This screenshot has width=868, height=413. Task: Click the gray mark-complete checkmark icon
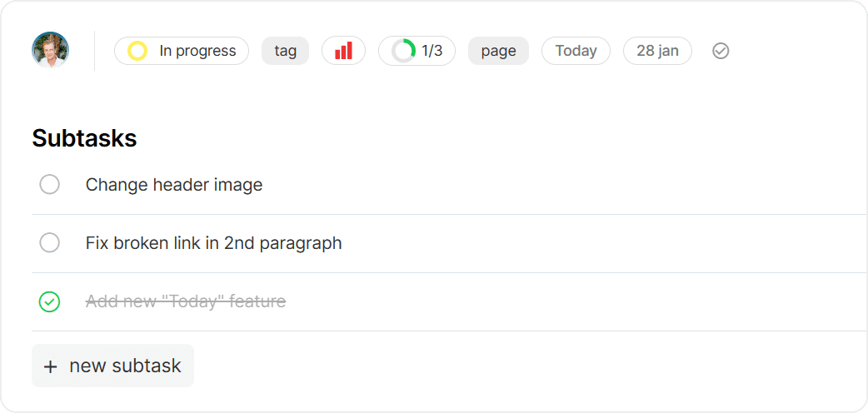(x=721, y=51)
